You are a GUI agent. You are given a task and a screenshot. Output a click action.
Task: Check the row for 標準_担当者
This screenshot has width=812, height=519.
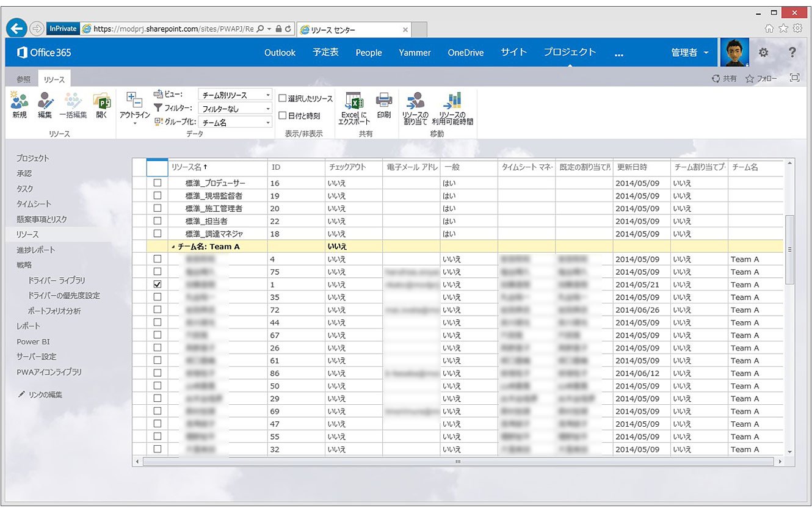(158, 220)
